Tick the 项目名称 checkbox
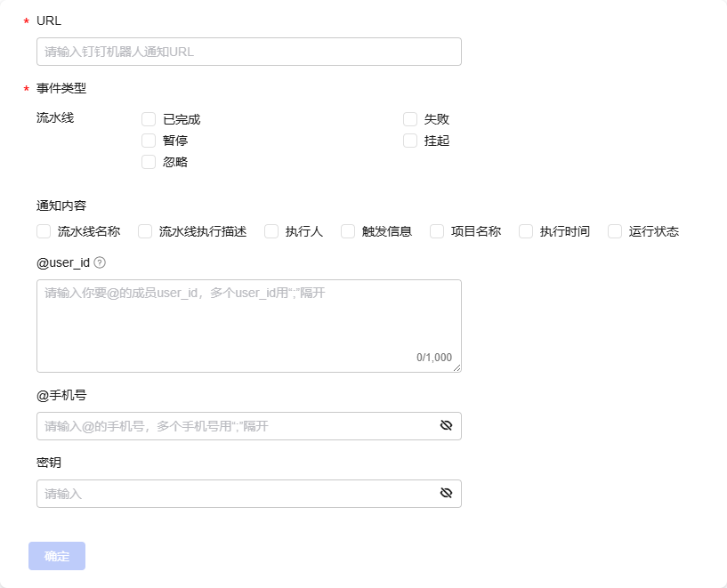The width and height of the screenshot is (727, 588). (x=437, y=231)
